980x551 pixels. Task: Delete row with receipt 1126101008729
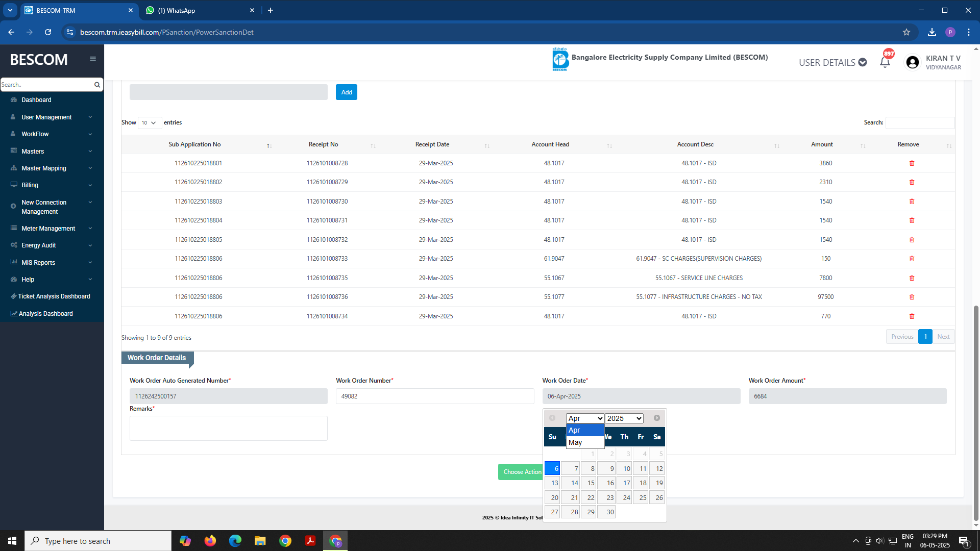[x=912, y=182]
